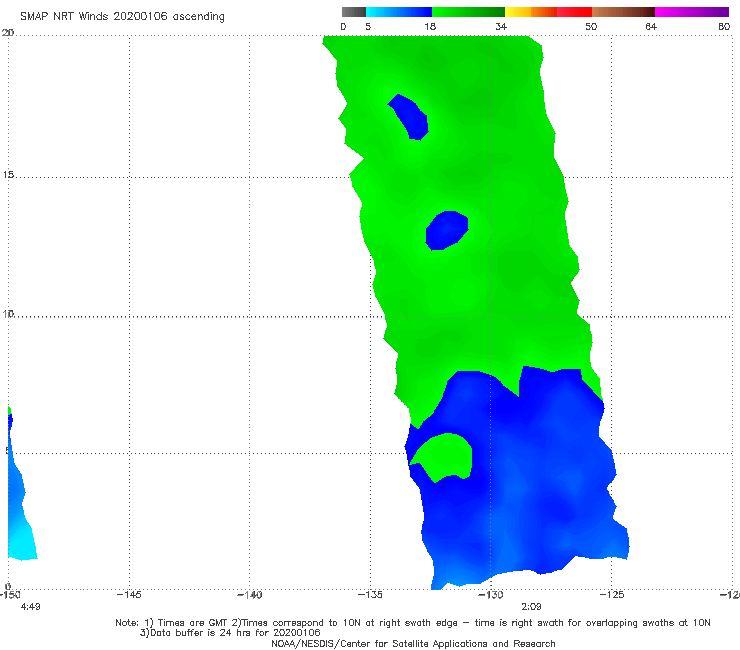Image resolution: width=740 pixels, height=650 pixels.
Task: Click the NOAA/NESDIS Center credit line
Action: [x=413, y=643]
